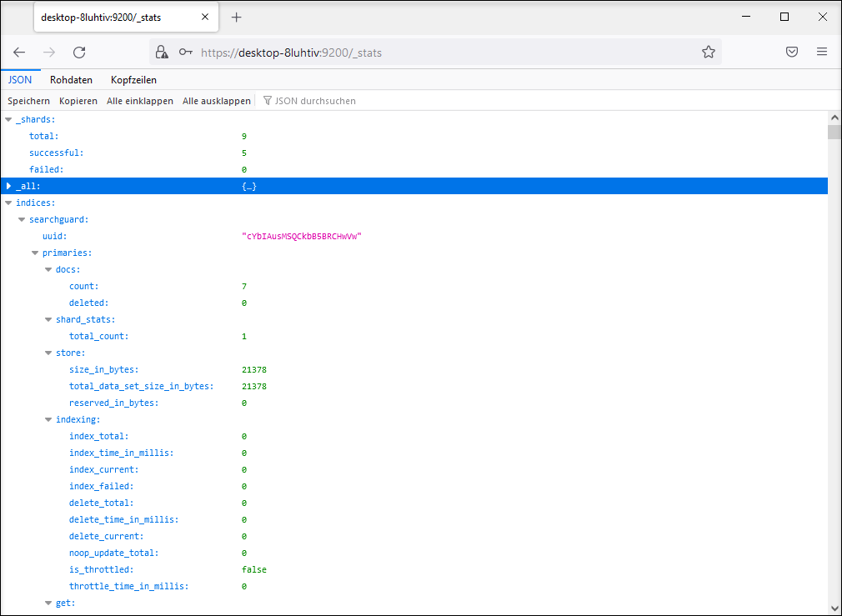The width and height of the screenshot is (842, 616).
Task: Open the lock security warning icon
Action: (x=162, y=52)
